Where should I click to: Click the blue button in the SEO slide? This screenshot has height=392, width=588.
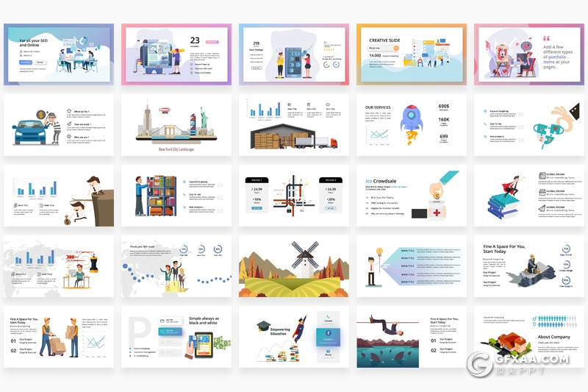[x=25, y=63]
